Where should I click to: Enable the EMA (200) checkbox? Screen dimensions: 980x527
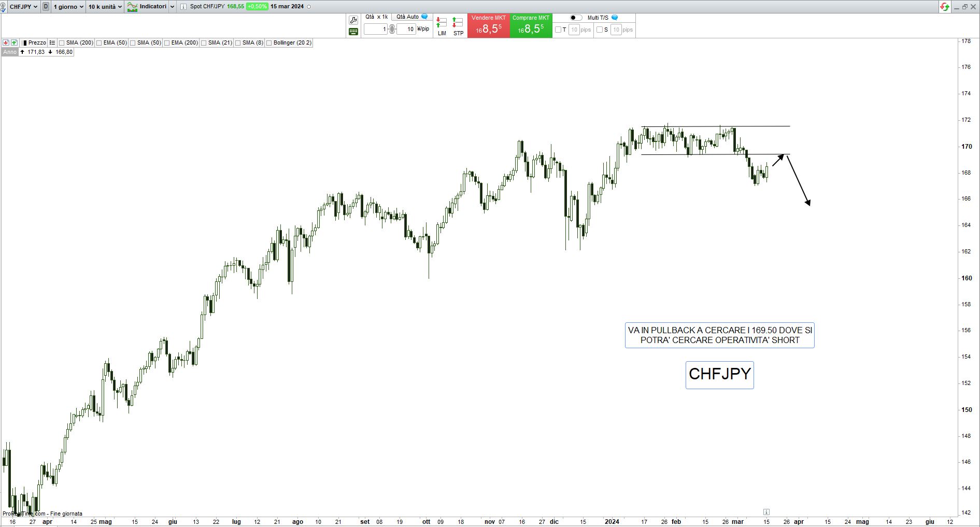167,43
